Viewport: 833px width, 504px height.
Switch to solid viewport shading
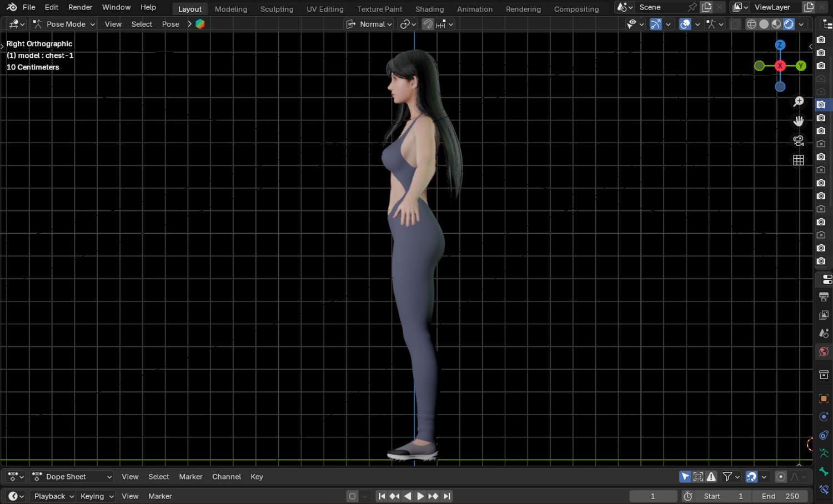[x=764, y=24]
